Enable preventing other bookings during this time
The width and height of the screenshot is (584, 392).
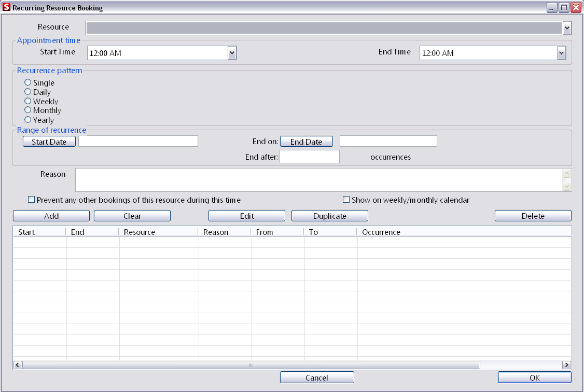31,199
